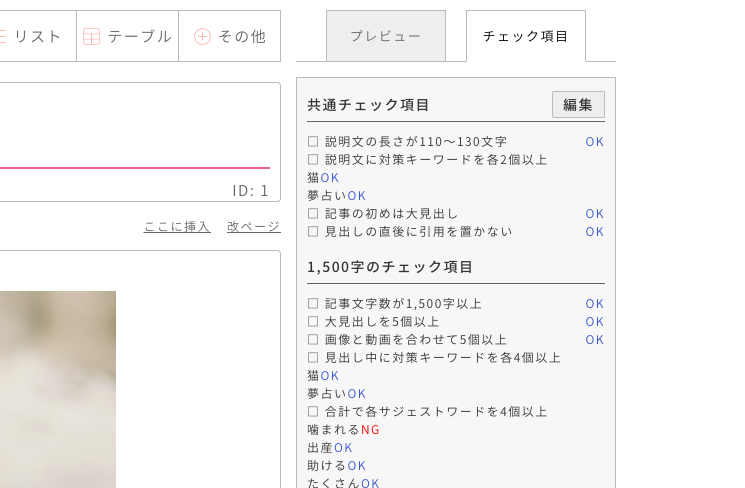Image resolution: width=745 pixels, height=488 pixels.
Task: Check 見出し中に対策キーワードを各4個以上 checkbox
Action: tap(313, 358)
